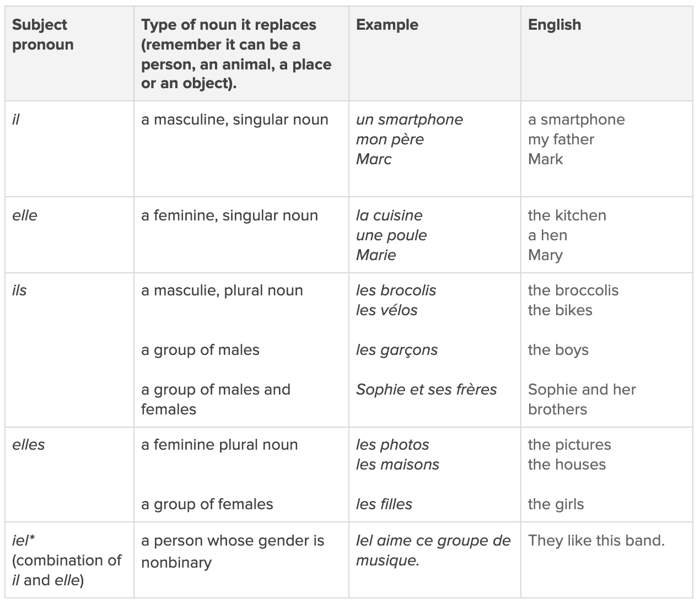Click "a feminine, singular noun" text
This screenshot has width=700, height=604.
[229, 215]
